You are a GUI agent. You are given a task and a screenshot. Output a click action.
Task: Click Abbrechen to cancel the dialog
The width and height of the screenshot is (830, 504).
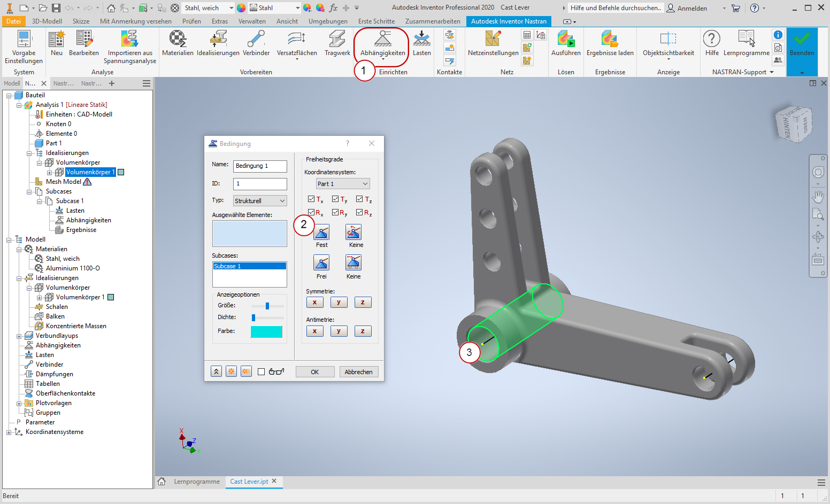358,372
